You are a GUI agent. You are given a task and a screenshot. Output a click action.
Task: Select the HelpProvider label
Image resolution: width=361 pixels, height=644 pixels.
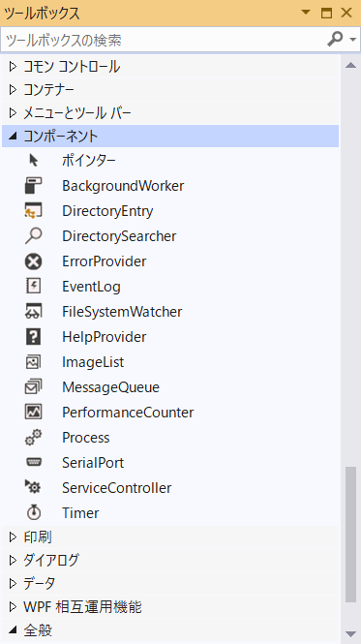click(104, 337)
